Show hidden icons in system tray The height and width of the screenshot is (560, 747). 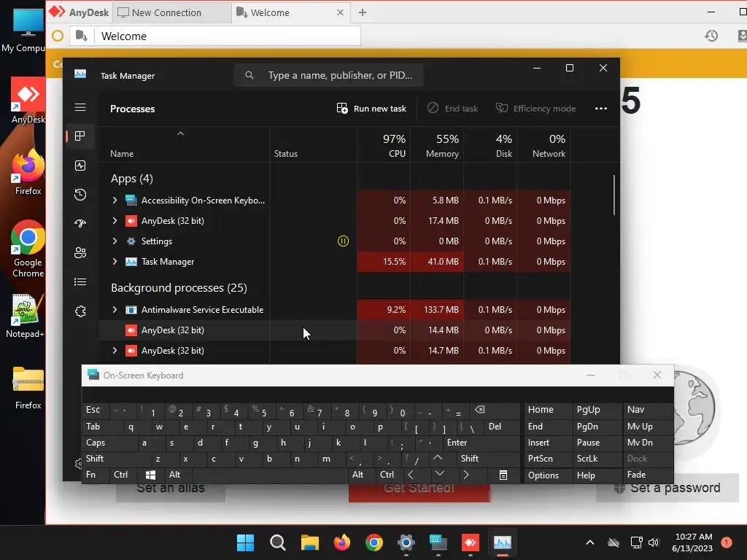coord(589,542)
